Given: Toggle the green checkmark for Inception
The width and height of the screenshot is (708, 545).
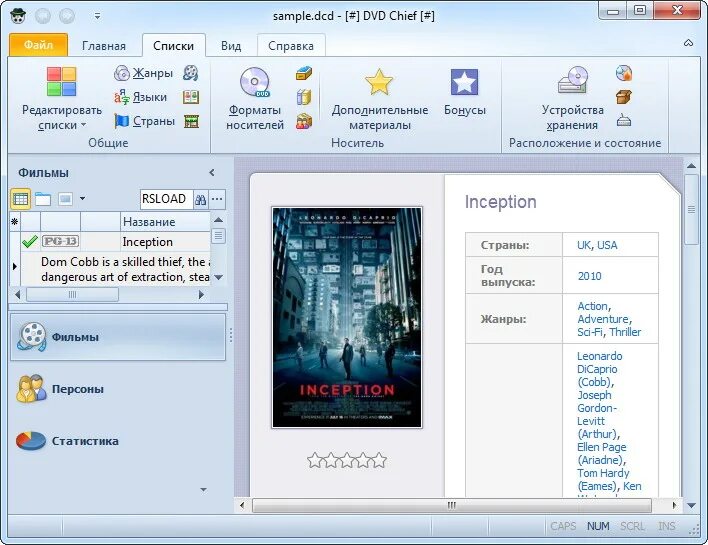Looking at the screenshot, I should click(x=30, y=242).
